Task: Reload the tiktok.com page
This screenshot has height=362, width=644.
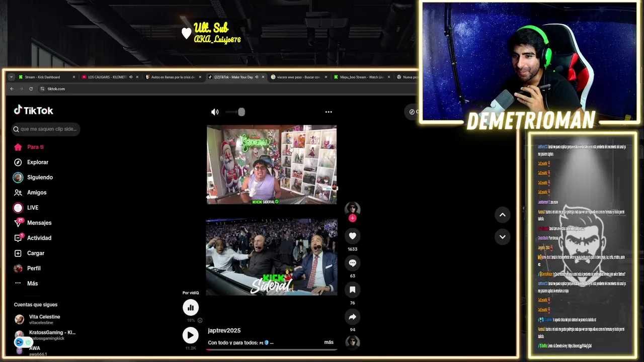Action: [31, 88]
